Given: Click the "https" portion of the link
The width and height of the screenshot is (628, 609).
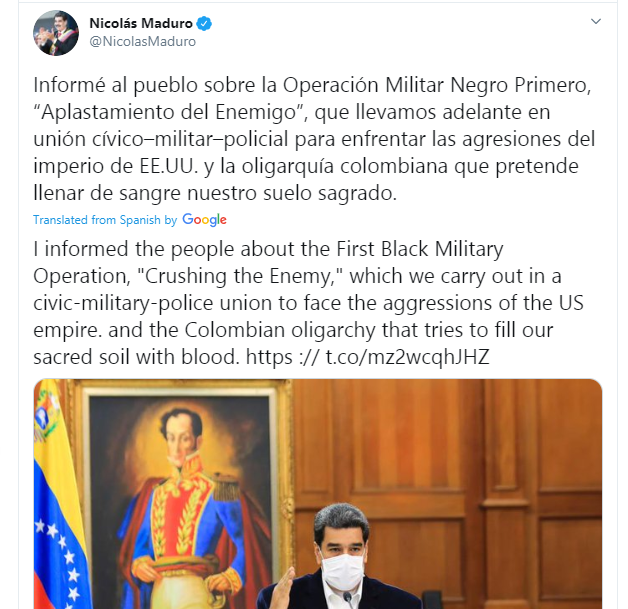Looking at the screenshot, I should pos(269,357).
